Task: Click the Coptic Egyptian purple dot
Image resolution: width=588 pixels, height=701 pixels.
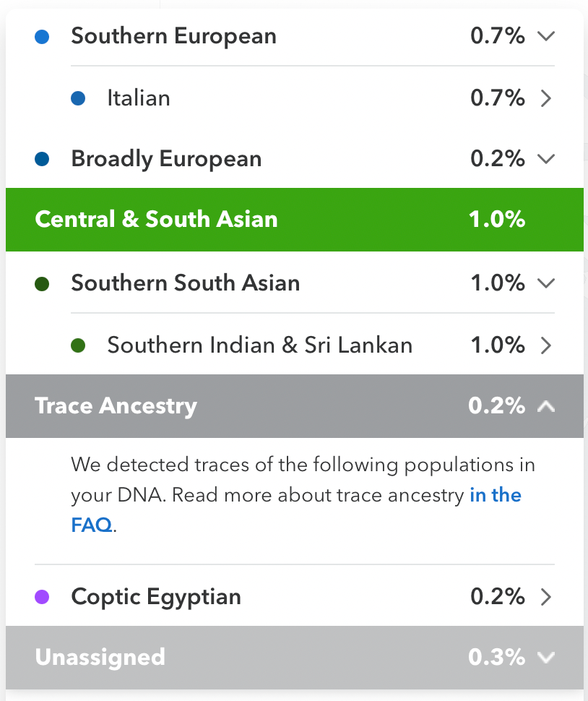Action: pyautogui.click(x=42, y=597)
